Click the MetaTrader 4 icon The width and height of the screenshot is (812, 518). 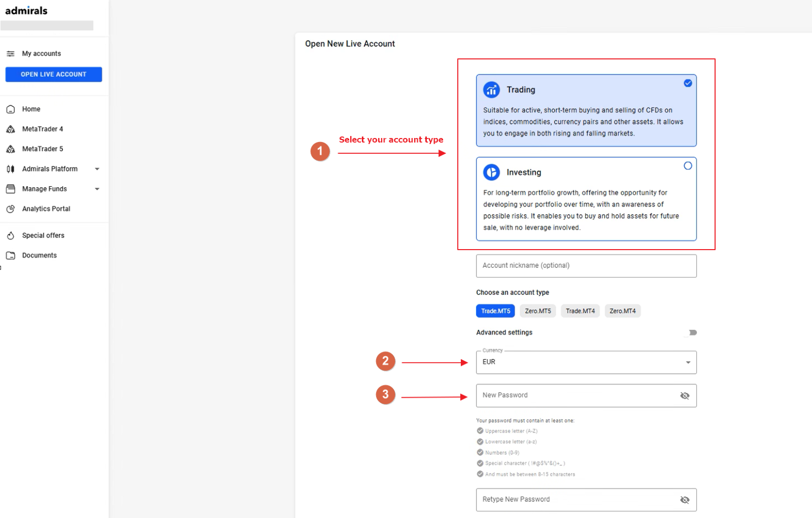click(10, 129)
